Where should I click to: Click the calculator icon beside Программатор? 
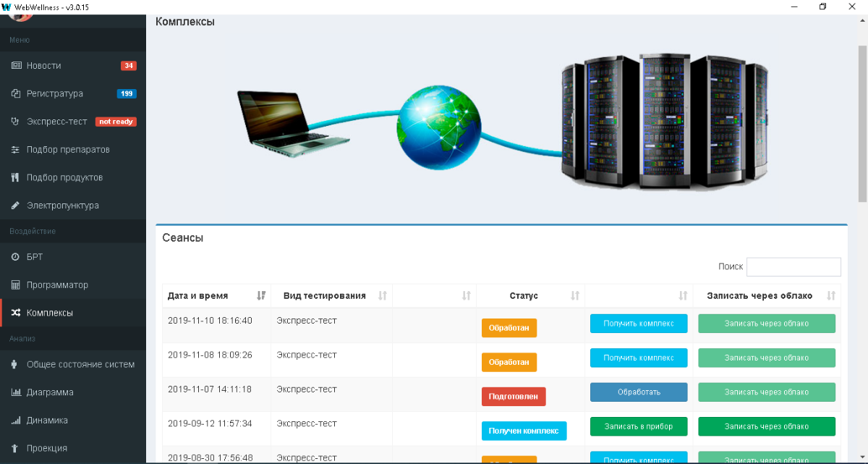[x=16, y=285]
